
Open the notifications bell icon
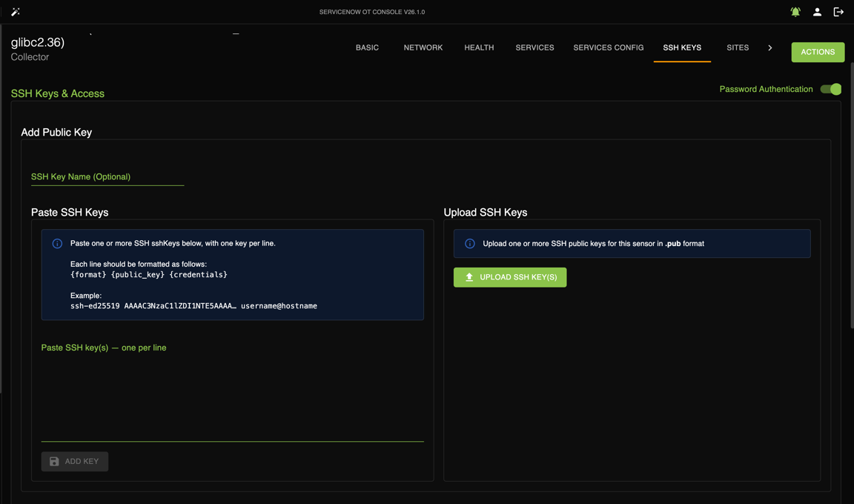tap(795, 12)
